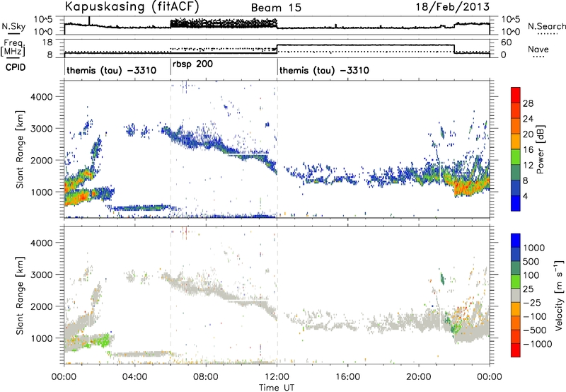The width and height of the screenshot is (566, 392).
Task: Select the "rbsp 200" CPID label
Action: [192, 64]
